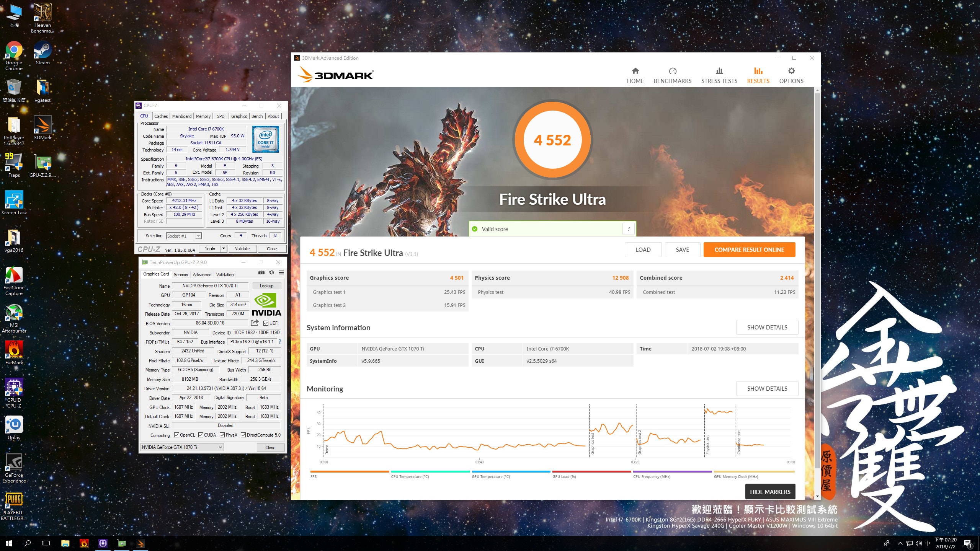Open Advanced tab in GPU-Z
This screenshot has height=551, width=980.
[202, 275]
